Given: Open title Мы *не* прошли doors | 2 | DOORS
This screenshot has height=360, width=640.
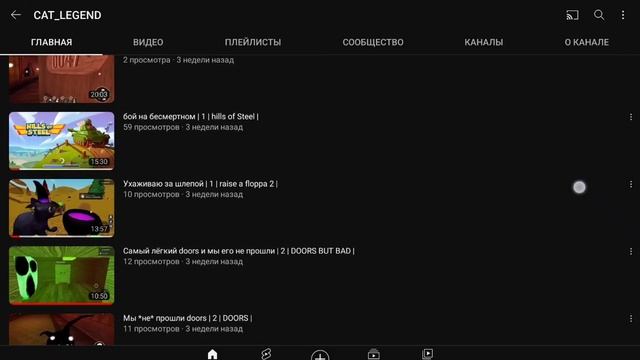Looking at the screenshot, I should click(x=187, y=318).
